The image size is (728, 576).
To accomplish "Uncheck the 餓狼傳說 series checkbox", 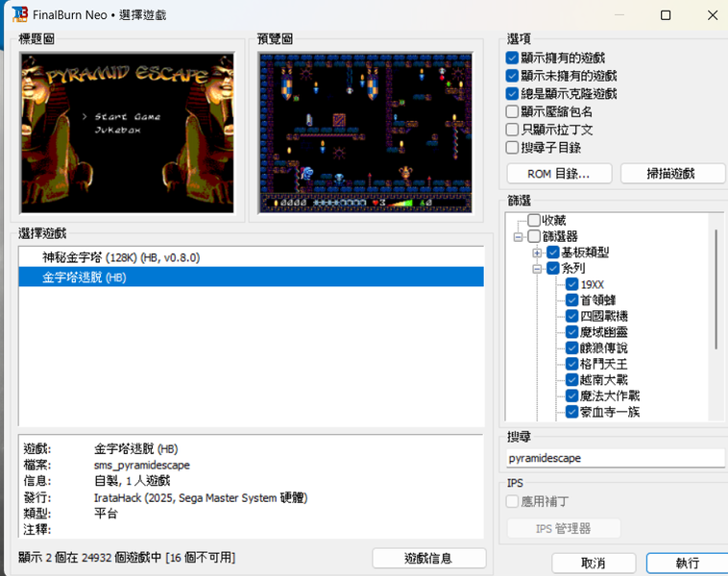I will coord(572,348).
